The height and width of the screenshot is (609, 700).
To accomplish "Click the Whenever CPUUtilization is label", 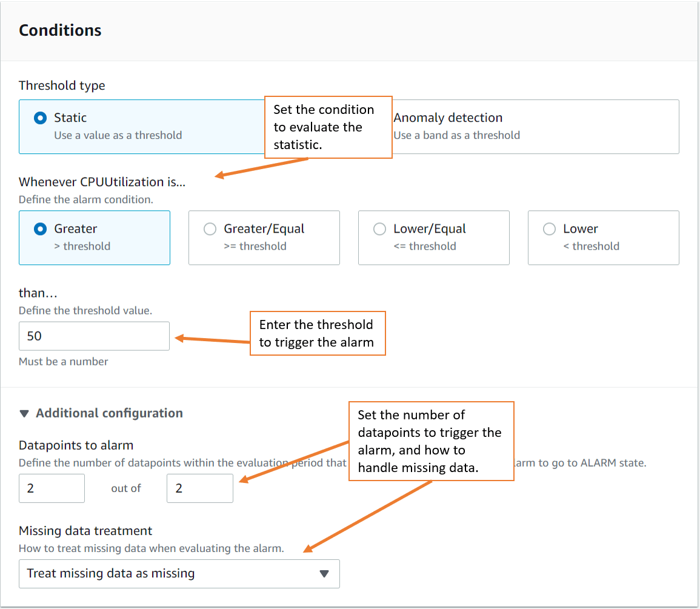I will pyautogui.click(x=102, y=181).
